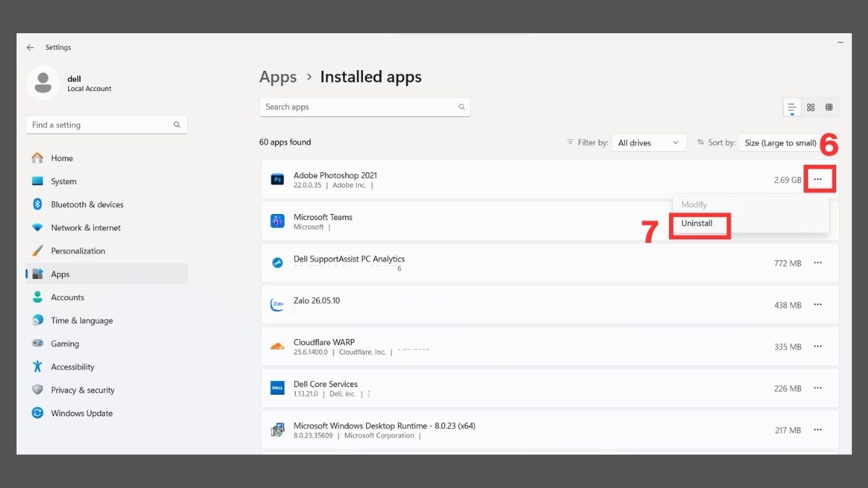Go to Time & language

[x=106, y=320]
